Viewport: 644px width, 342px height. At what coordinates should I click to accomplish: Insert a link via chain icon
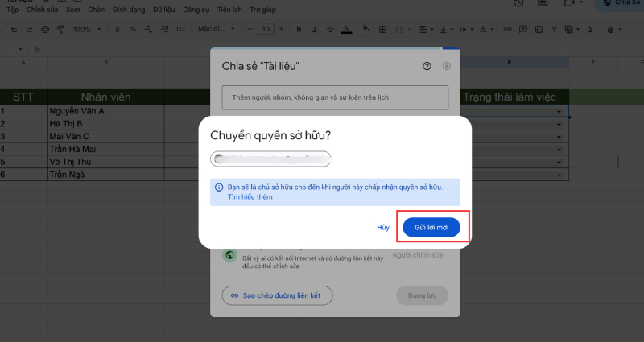click(508, 29)
